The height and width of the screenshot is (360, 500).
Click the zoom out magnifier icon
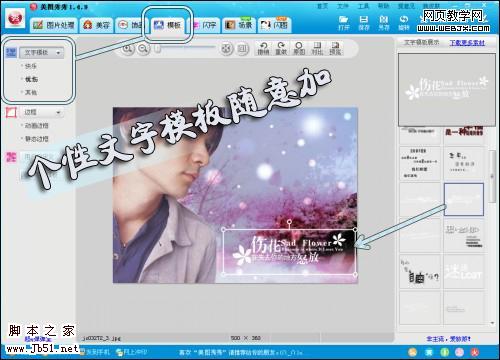[x=144, y=49]
